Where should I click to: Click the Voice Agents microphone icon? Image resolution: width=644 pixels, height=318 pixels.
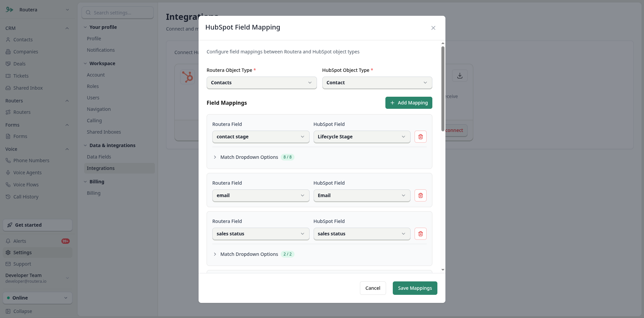click(8, 173)
